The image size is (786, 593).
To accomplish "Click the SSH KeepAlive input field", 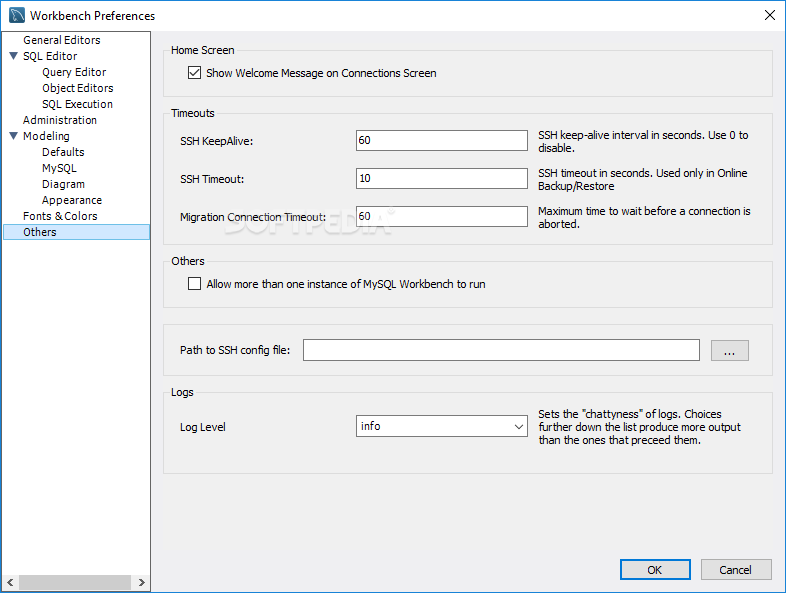I will pyautogui.click(x=442, y=140).
